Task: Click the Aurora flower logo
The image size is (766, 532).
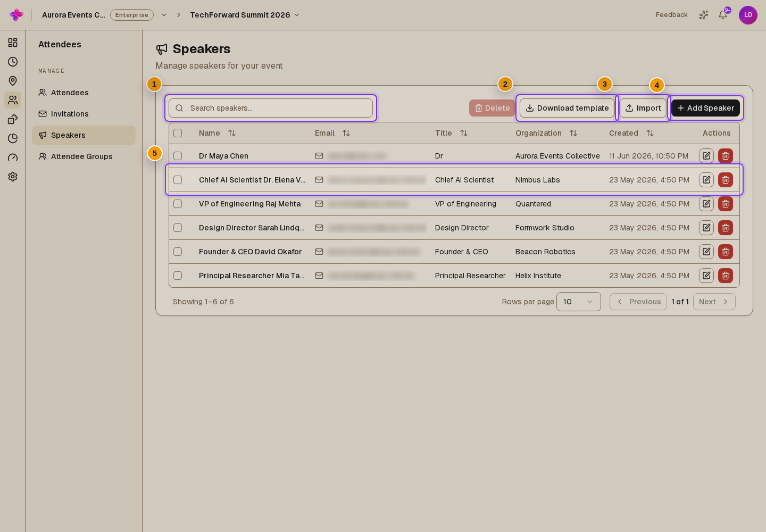Action: tap(16, 15)
